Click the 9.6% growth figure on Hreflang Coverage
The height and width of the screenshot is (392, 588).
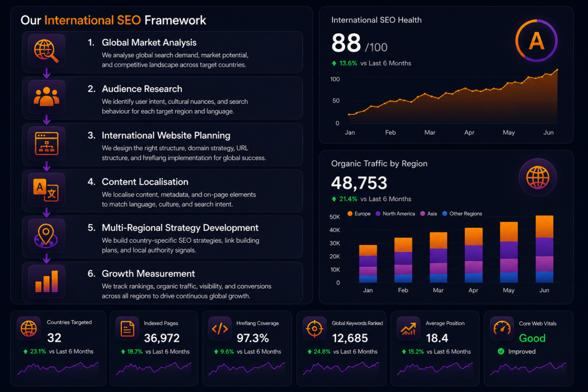tap(227, 351)
